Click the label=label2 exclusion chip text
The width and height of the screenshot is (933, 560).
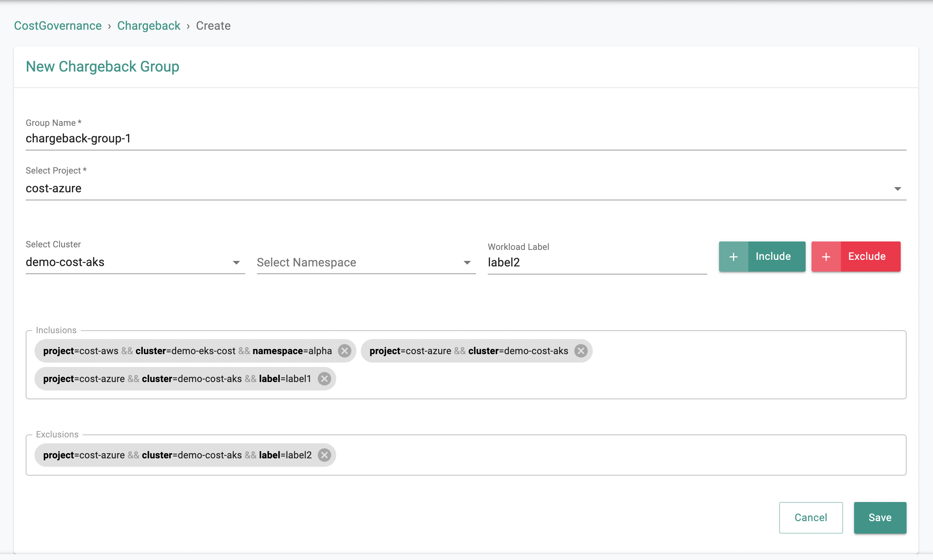click(177, 455)
